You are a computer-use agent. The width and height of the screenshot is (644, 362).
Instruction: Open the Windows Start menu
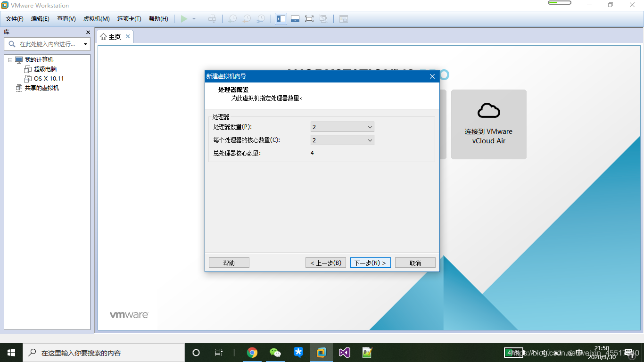point(11,353)
